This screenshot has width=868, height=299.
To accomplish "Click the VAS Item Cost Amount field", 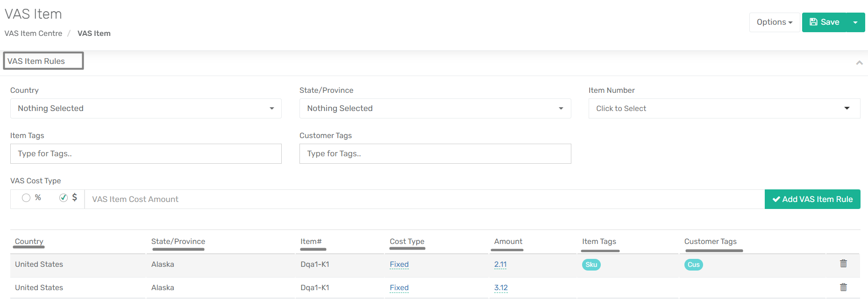I will [424, 199].
